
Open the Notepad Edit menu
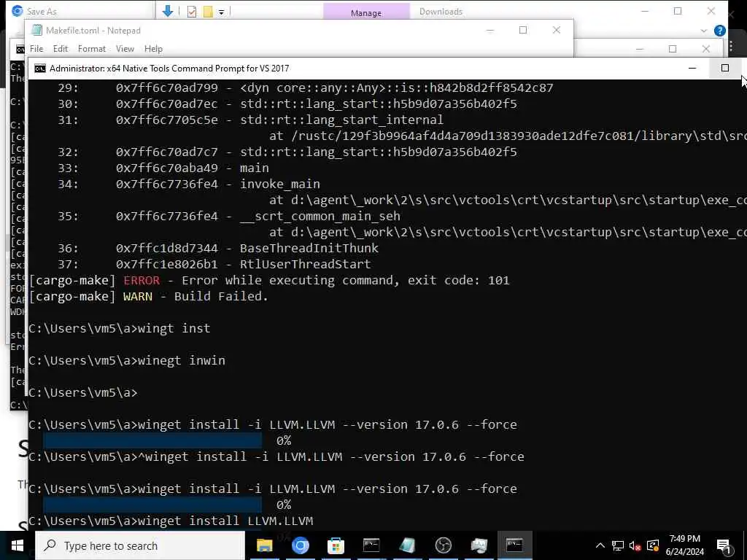(61, 49)
